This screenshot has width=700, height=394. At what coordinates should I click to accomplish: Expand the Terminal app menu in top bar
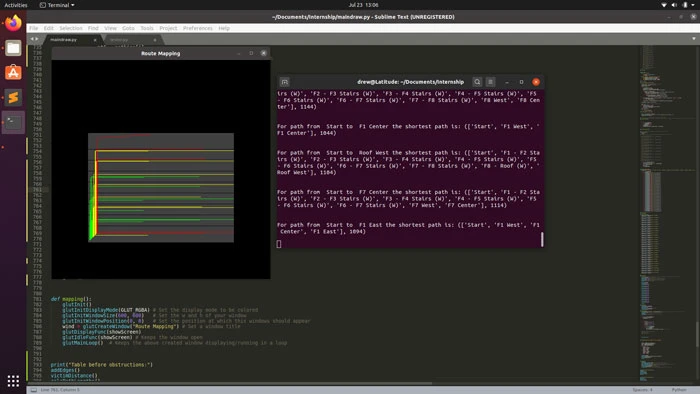(x=57, y=5)
